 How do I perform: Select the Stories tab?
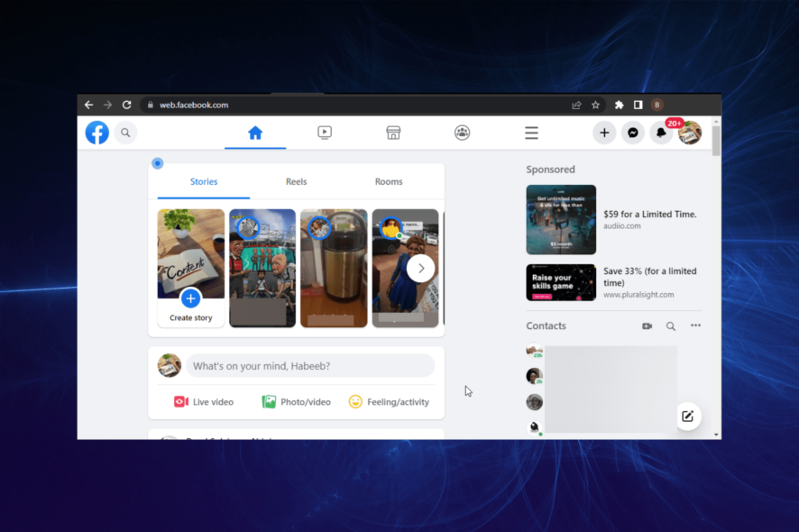point(204,181)
